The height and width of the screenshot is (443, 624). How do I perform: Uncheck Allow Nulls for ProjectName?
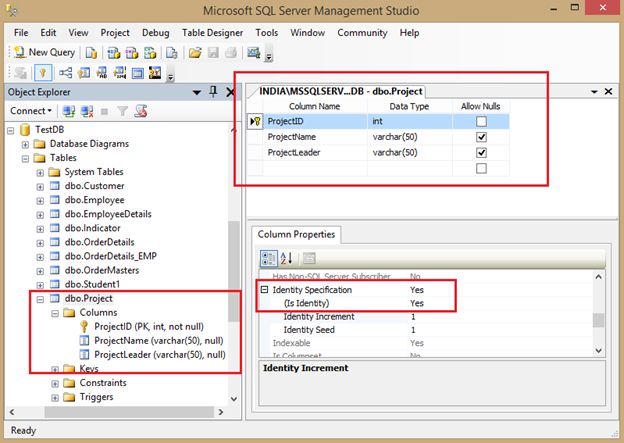(481, 137)
